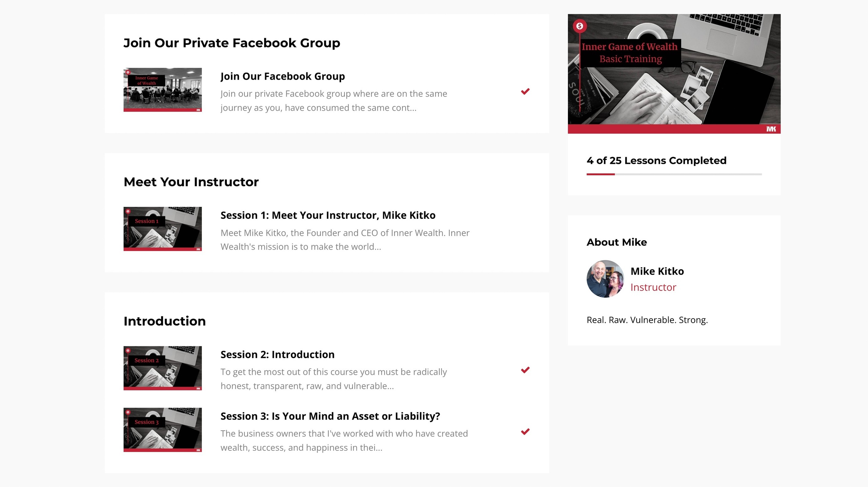Click the lessons completed progress bar
Viewport: 868px width, 487px height.
coord(674,174)
